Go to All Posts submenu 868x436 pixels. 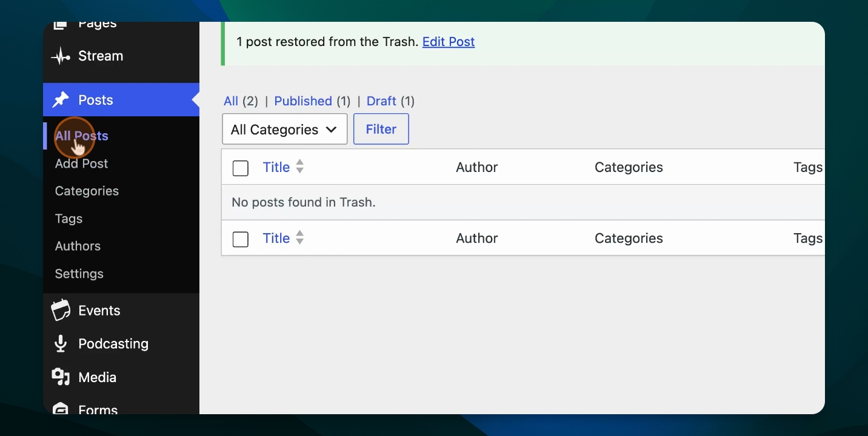click(82, 136)
